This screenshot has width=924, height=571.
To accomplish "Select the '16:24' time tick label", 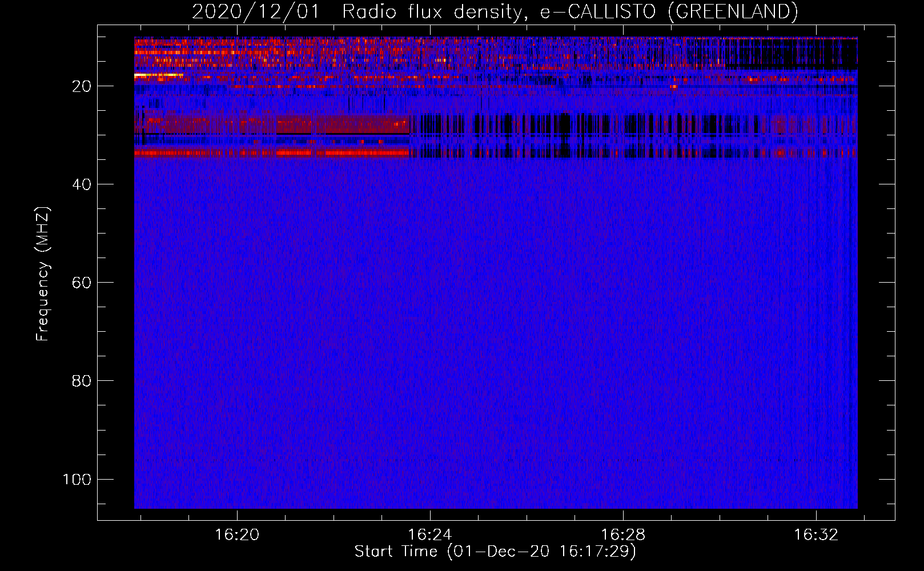I will click(429, 534).
